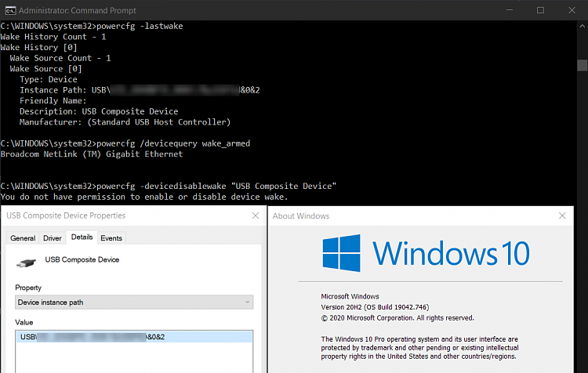Select the USB instance path value row
This screenshot has height=373, width=588.
pos(134,337)
